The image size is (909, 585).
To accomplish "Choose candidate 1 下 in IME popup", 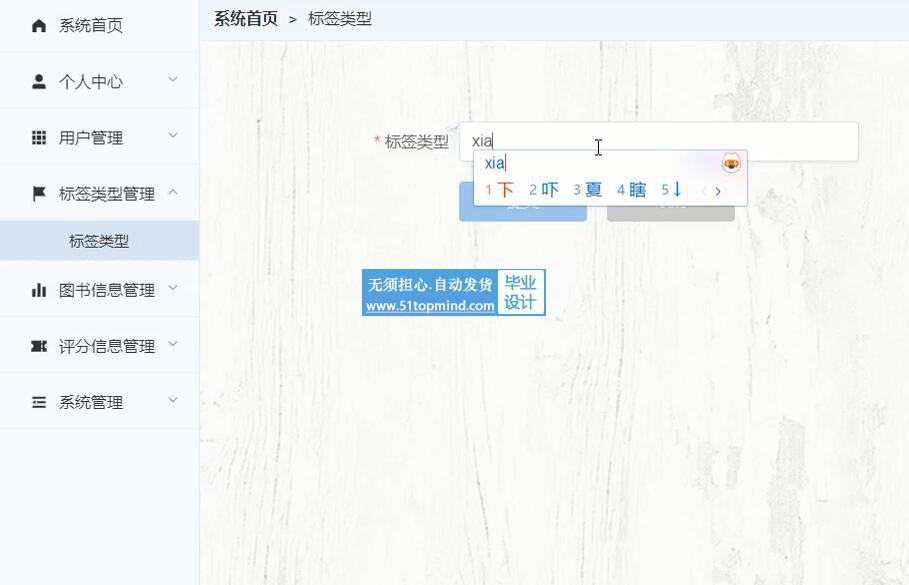I will [x=500, y=190].
